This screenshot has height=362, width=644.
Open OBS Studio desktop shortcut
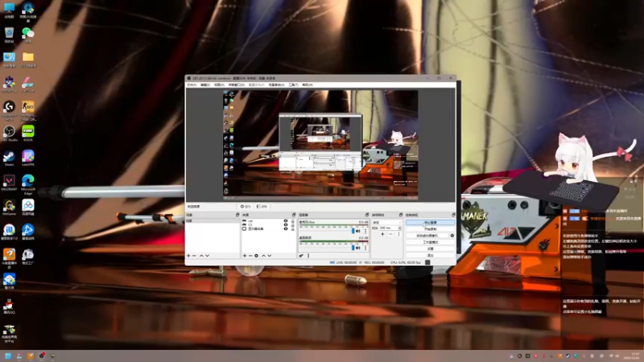[9, 134]
